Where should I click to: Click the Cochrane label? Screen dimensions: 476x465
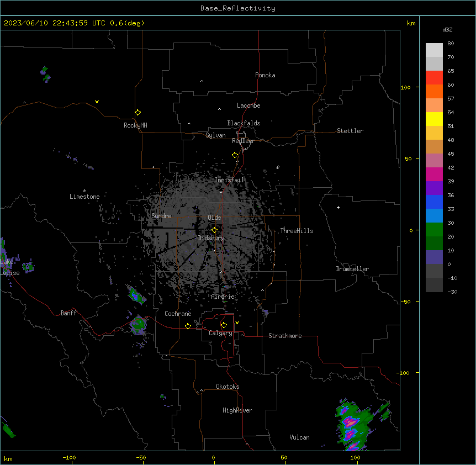click(178, 314)
